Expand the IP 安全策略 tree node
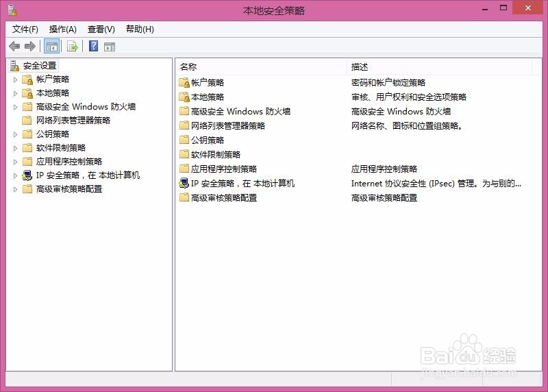The width and height of the screenshot is (548, 392). coord(15,175)
